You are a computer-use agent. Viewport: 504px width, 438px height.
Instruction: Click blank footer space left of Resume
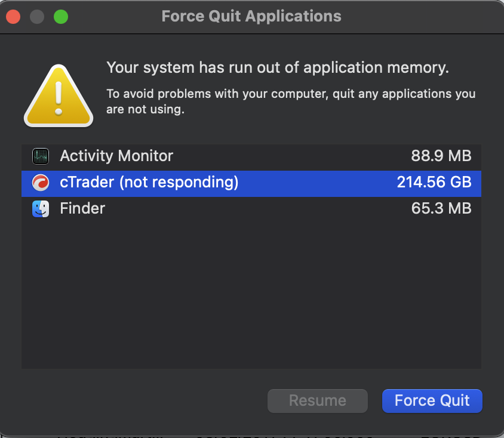click(x=142, y=401)
